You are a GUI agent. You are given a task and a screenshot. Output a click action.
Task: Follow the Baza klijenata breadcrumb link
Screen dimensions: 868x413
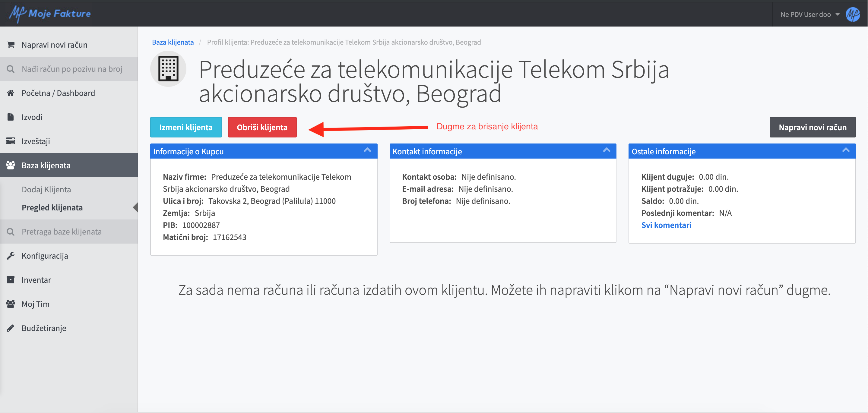pyautogui.click(x=173, y=43)
